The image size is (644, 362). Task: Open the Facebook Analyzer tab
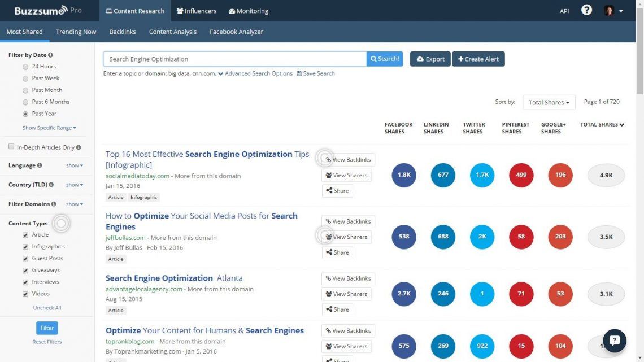tap(236, 32)
